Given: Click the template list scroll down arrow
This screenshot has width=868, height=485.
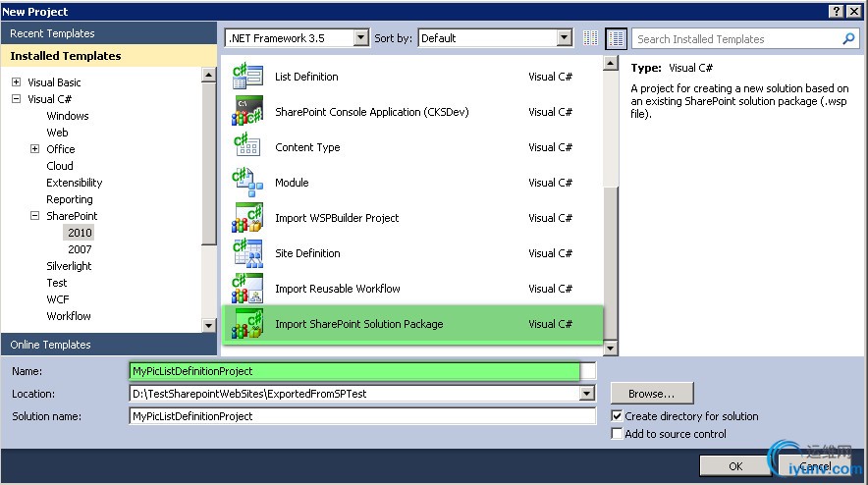Looking at the screenshot, I should pyautogui.click(x=611, y=349).
